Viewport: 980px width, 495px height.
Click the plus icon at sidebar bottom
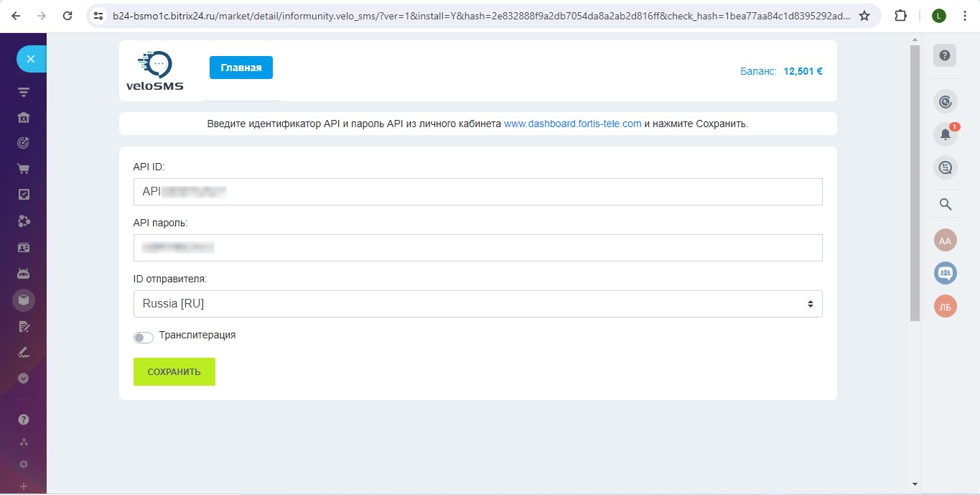(x=24, y=486)
